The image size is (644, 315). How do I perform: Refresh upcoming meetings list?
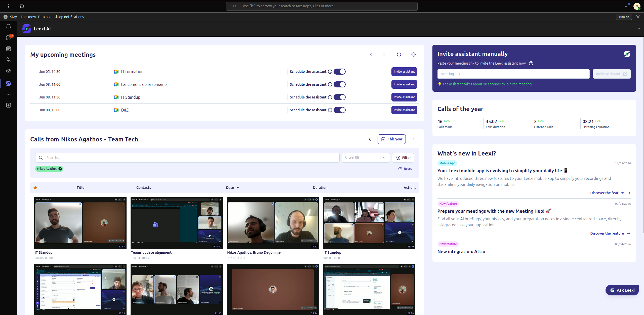pos(399,55)
